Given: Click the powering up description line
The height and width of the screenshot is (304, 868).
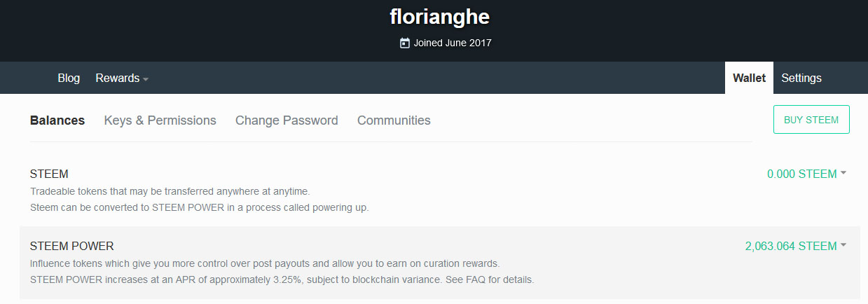Looking at the screenshot, I should click(x=199, y=207).
